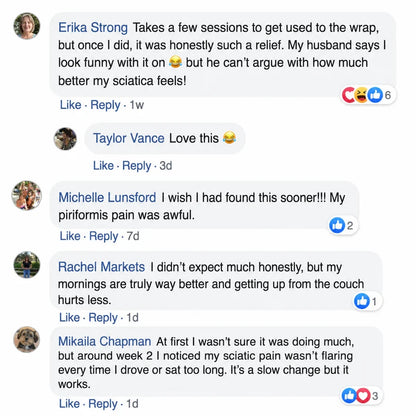
Task: Visit Michelle Lunsford's profile via name
Action: coord(107,197)
